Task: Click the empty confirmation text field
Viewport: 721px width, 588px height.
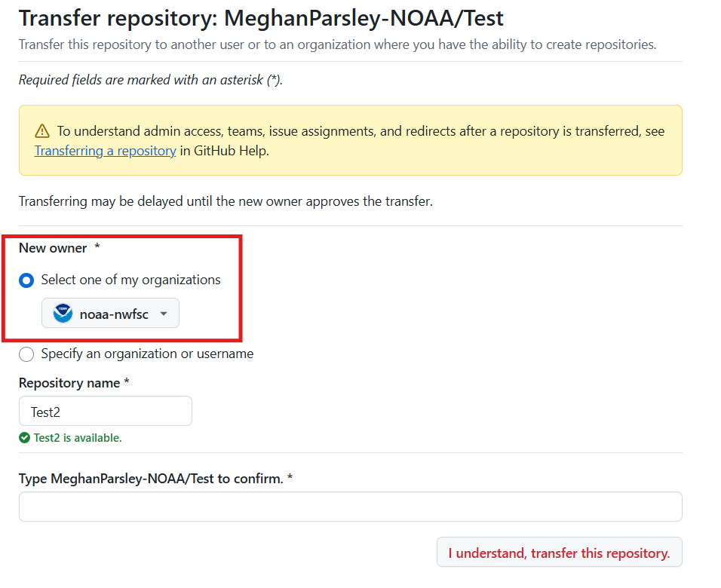Action: click(x=351, y=507)
